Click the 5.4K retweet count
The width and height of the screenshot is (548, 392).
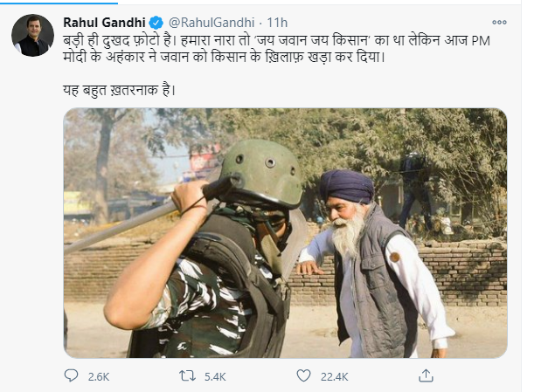click(x=215, y=376)
